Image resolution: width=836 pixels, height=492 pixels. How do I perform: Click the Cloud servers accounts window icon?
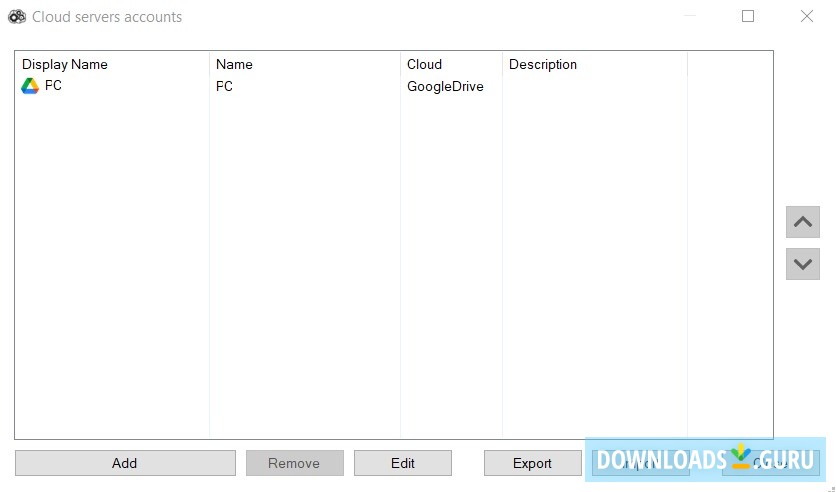pos(17,17)
